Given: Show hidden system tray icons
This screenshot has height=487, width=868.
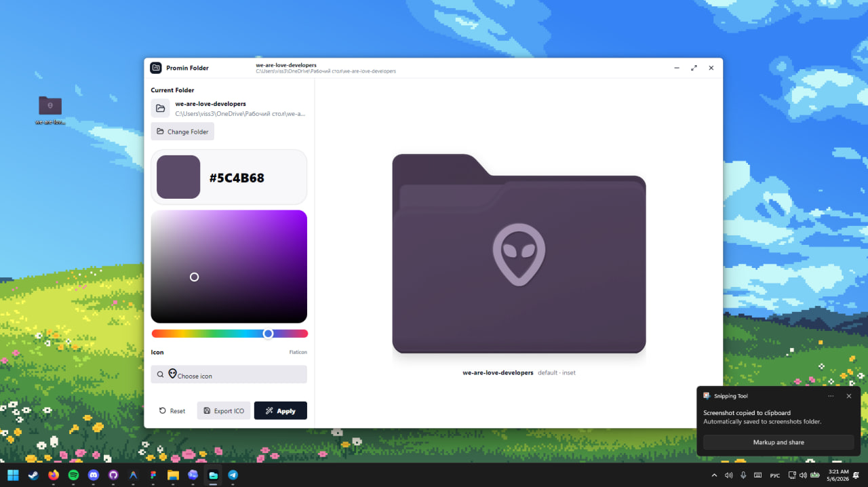Looking at the screenshot, I should pyautogui.click(x=714, y=475).
